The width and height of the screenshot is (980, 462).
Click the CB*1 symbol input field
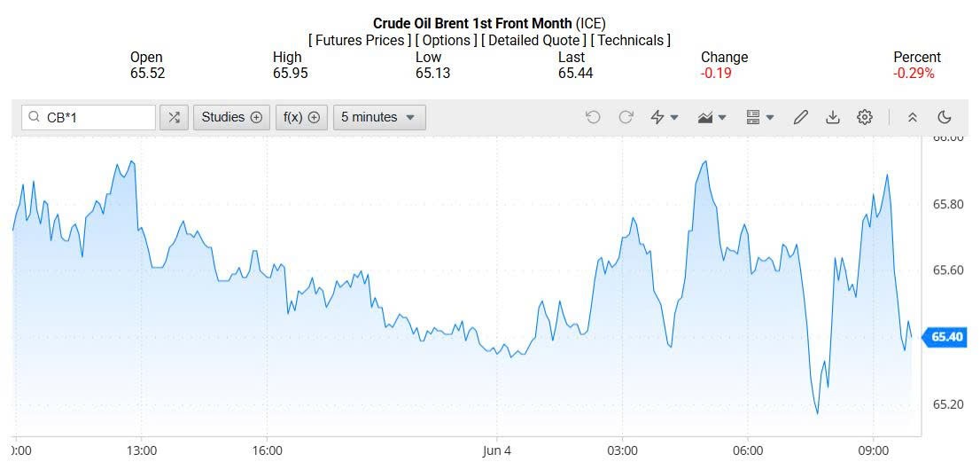(97, 117)
